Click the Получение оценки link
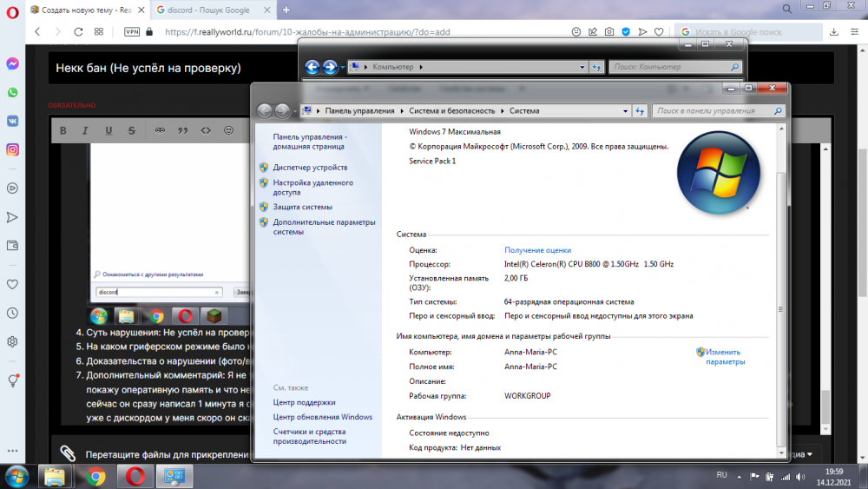 coord(537,250)
